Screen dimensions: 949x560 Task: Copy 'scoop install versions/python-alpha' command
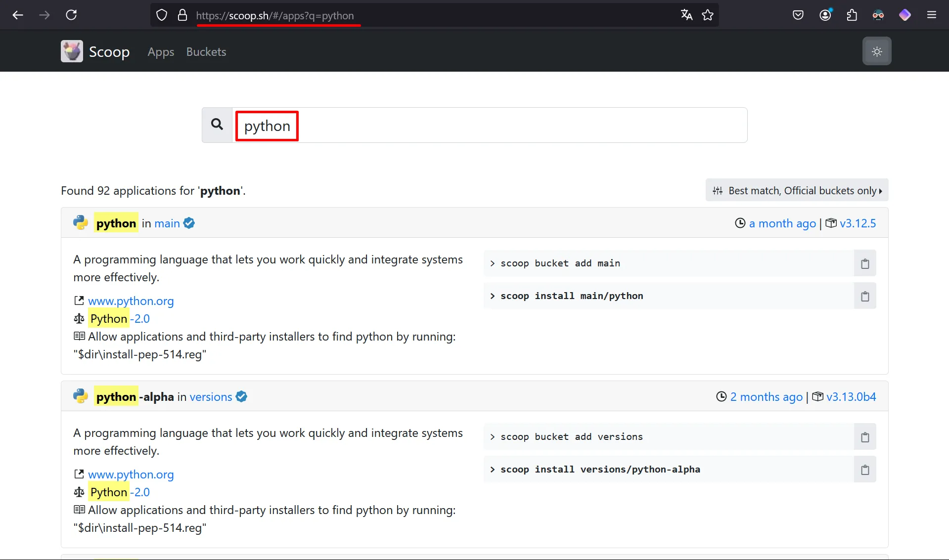tap(864, 470)
